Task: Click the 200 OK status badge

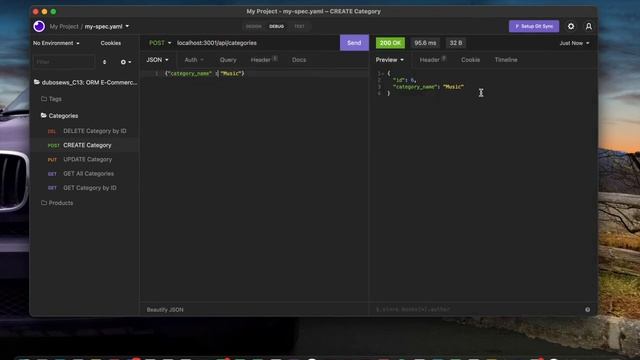Action: click(390, 43)
